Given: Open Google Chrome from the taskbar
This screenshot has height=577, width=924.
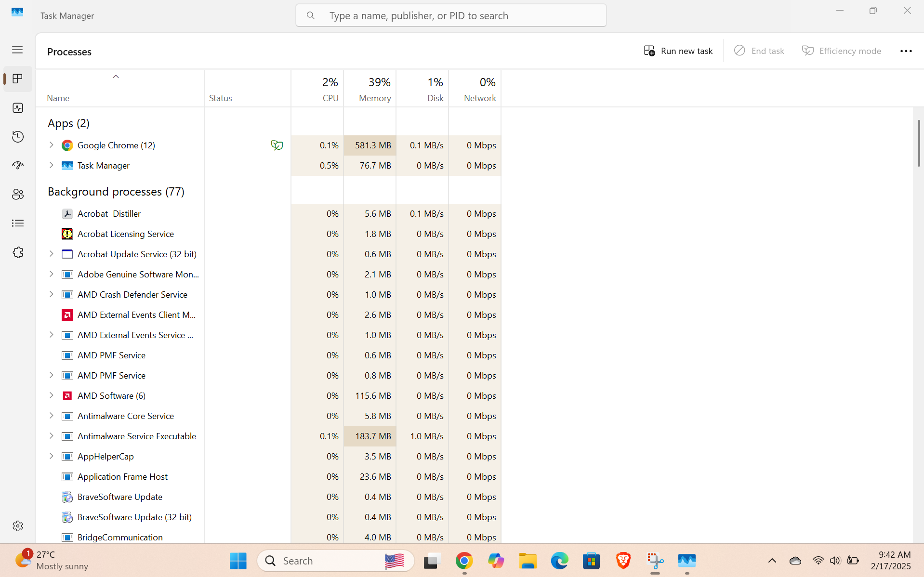Looking at the screenshot, I should tap(464, 561).
